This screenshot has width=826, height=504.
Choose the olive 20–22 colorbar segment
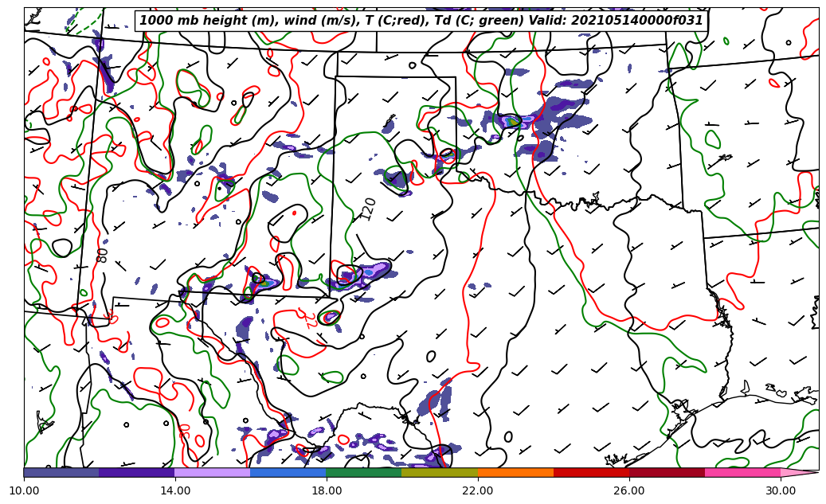pyautogui.click(x=440, y=472)
